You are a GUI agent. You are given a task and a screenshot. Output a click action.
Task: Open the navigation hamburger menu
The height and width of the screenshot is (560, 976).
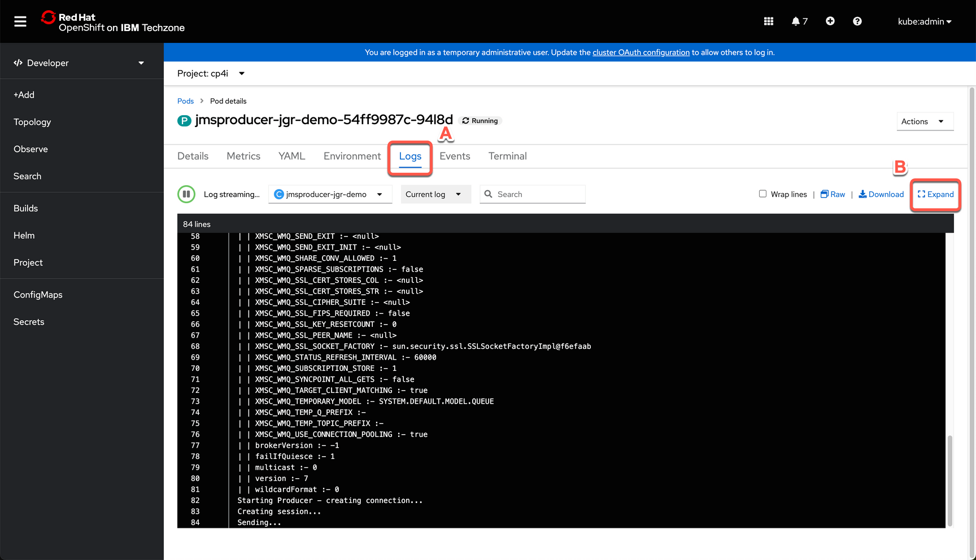click(x=20, y=21)
